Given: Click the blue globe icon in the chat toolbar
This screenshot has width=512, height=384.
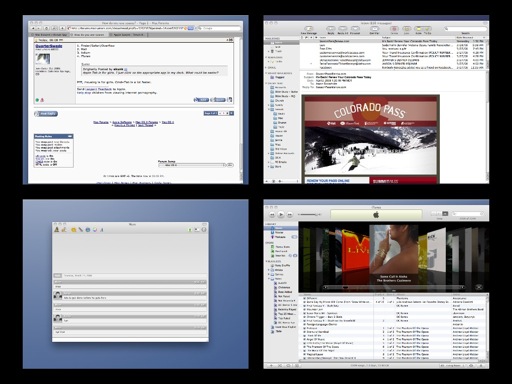Looking at the screenshot, I should click(88, 230).
